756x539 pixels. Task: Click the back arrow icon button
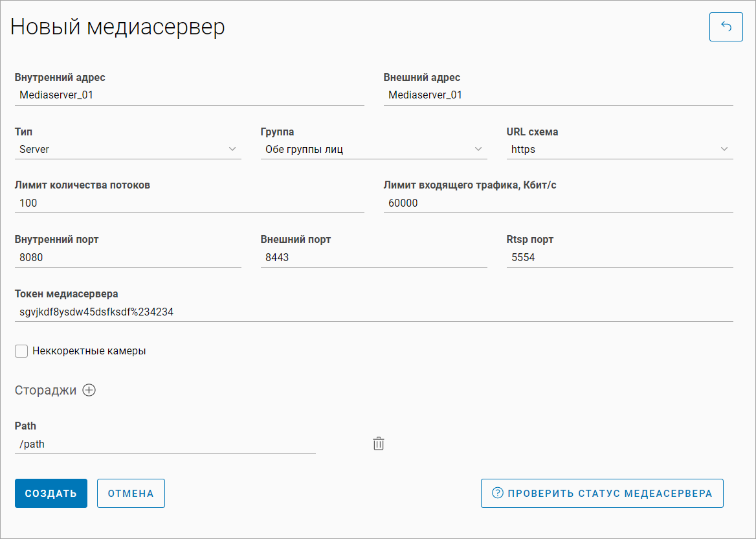726,27
